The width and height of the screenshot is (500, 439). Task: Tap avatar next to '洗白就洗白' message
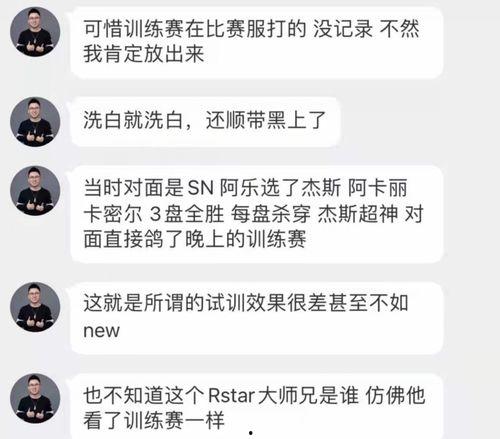(35, 122)
